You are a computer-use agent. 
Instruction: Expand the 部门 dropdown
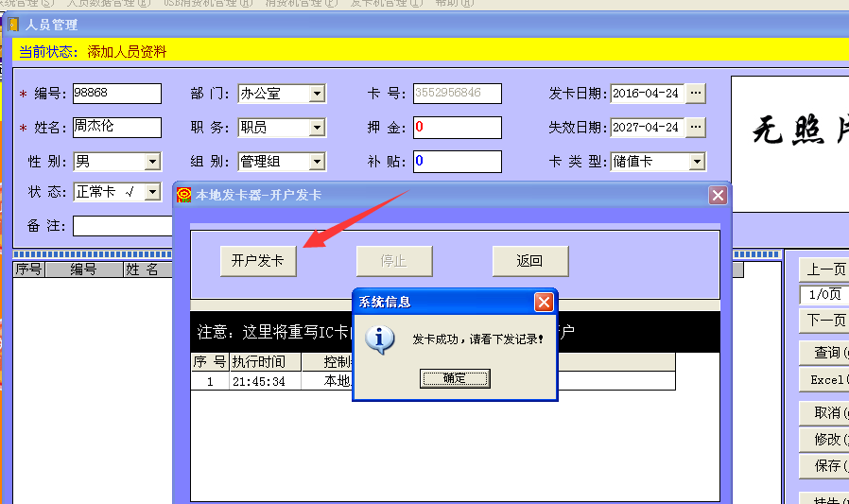coord(317,94)
